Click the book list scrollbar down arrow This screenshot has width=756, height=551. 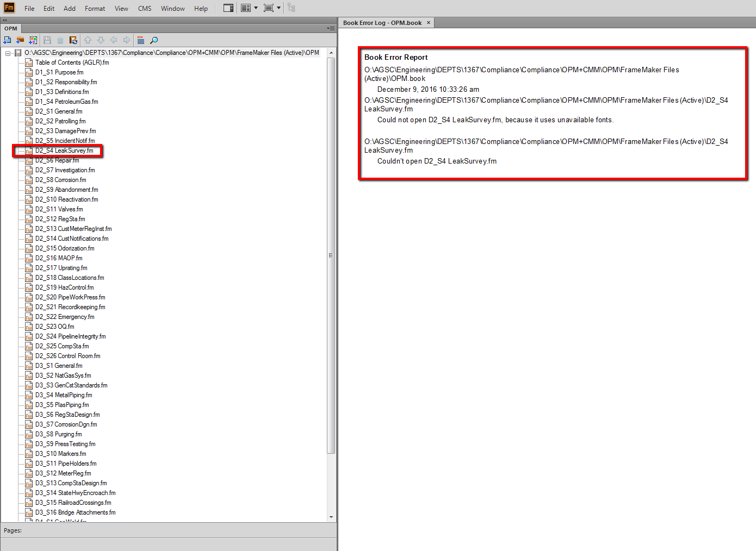pos(331,517)
